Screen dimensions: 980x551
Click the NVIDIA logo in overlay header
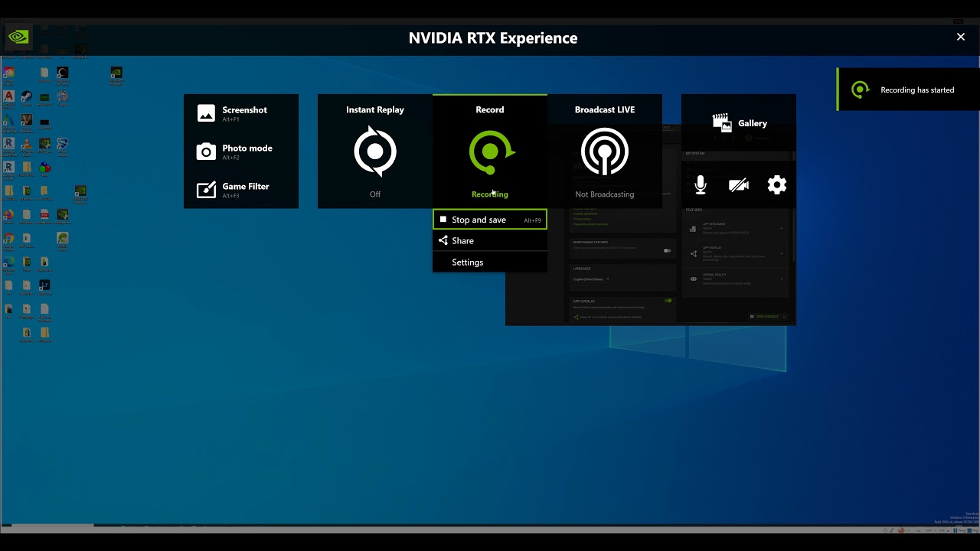pyautogui.click(x=18, y=37)
